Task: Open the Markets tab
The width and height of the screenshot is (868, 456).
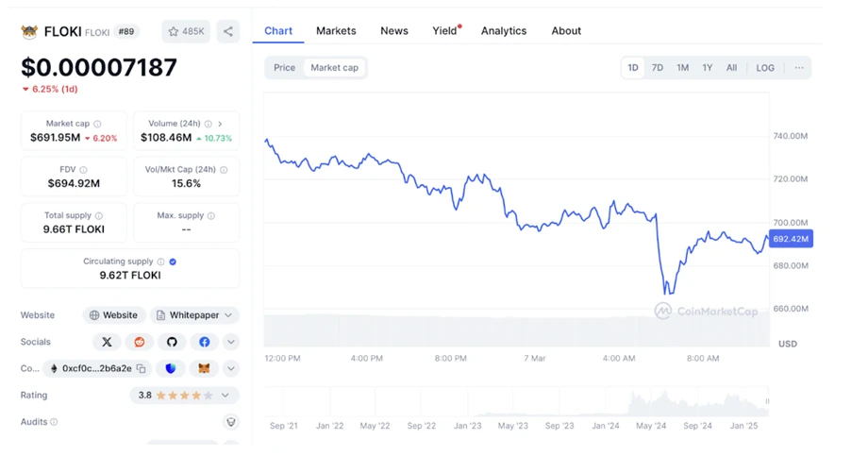Action: tap(336, 31)
